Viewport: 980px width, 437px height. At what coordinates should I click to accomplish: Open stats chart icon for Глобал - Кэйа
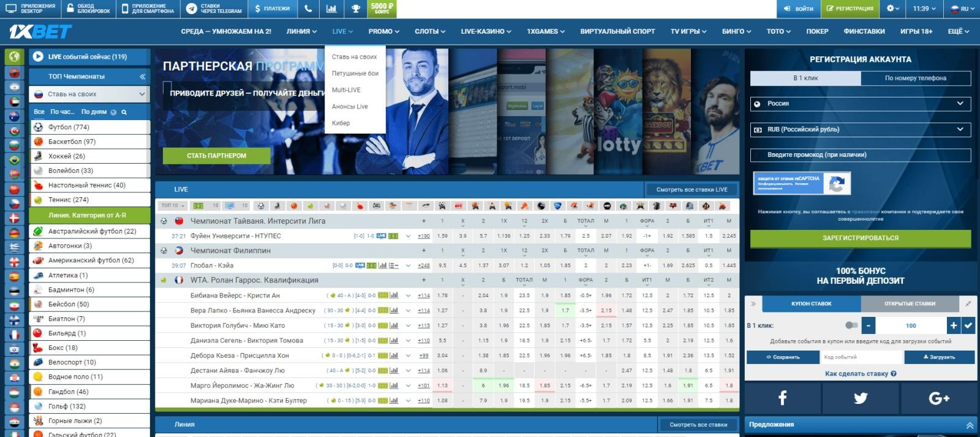(x=383, y=265)
